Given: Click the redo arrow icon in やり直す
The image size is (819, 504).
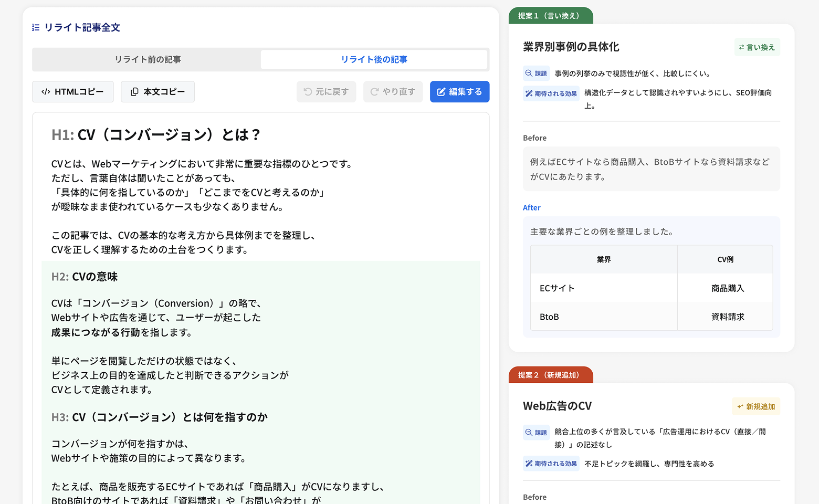Looking at the screenshot, I should coord(374,92).
